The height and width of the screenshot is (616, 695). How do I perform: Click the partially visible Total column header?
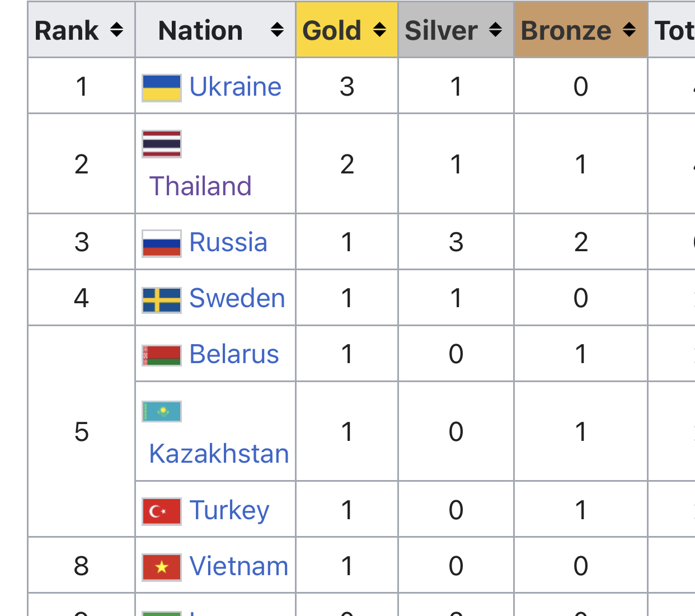tap(672, 30)
